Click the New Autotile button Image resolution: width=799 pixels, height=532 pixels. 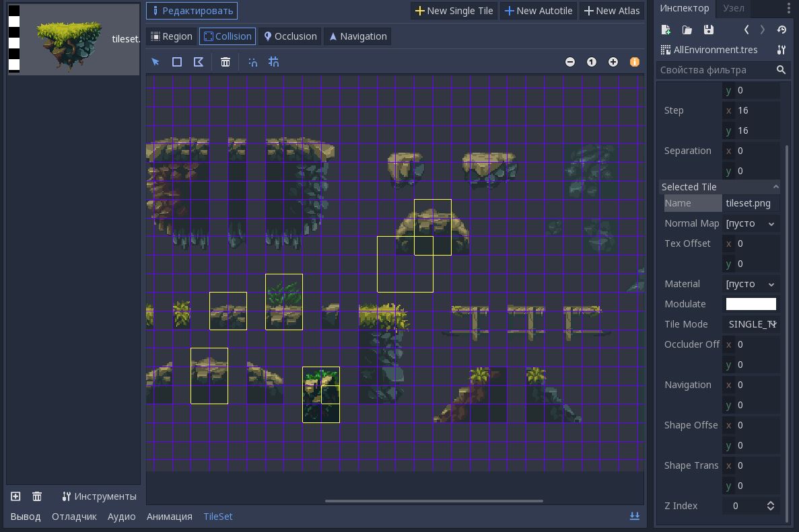point(539,11)
